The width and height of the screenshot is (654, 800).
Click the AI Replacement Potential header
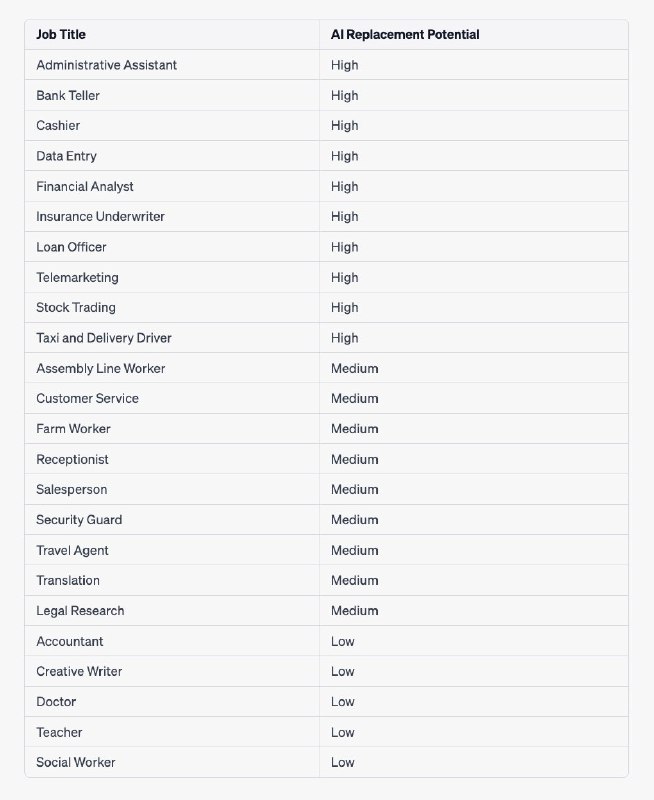[405, 35]
